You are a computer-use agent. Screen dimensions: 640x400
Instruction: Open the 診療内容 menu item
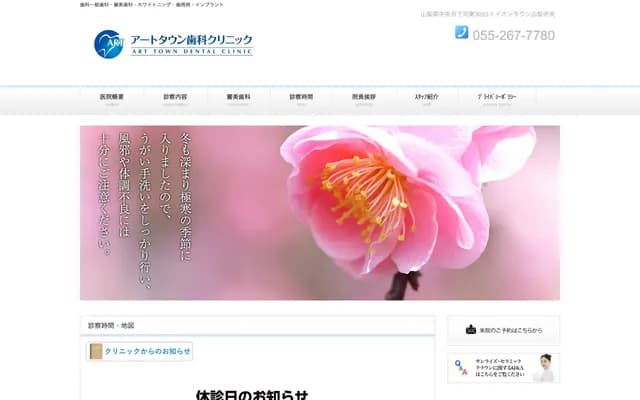(175, 99)
